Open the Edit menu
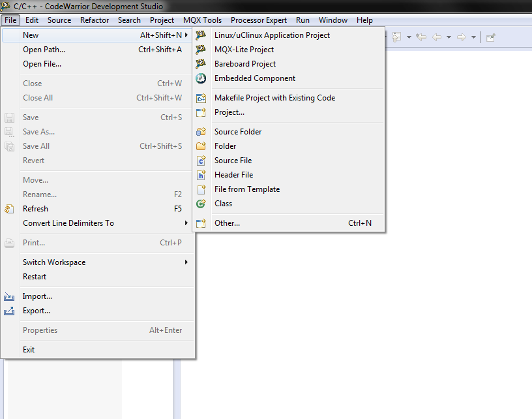This screenshot has width=532, height=419. click(32, 20)
